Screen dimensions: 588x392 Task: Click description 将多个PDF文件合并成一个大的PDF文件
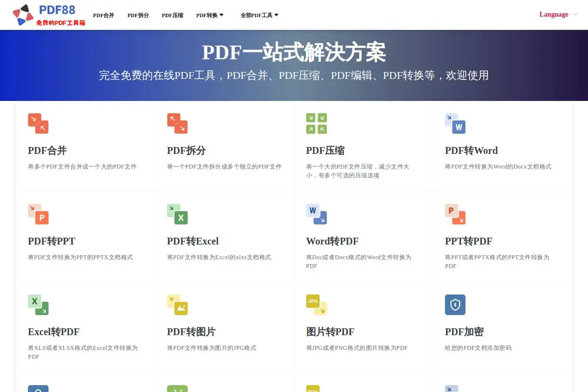[x=82, y=167]
